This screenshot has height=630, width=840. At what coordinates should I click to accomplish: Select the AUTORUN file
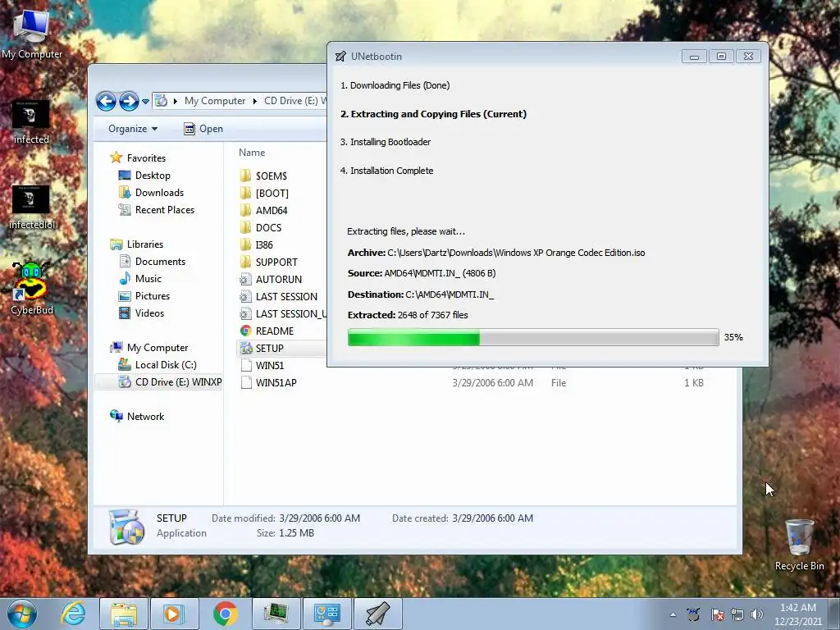[271, 279]
